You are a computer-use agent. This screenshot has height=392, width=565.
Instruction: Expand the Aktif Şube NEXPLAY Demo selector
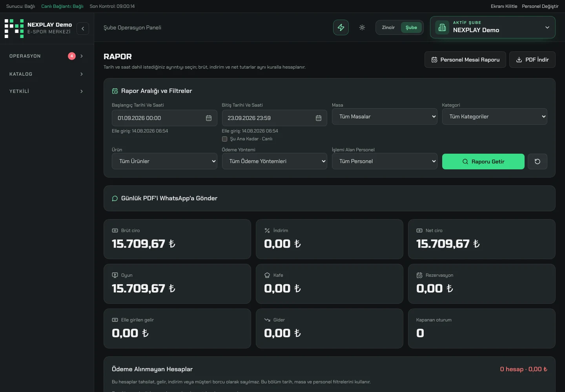coord(492,27)
